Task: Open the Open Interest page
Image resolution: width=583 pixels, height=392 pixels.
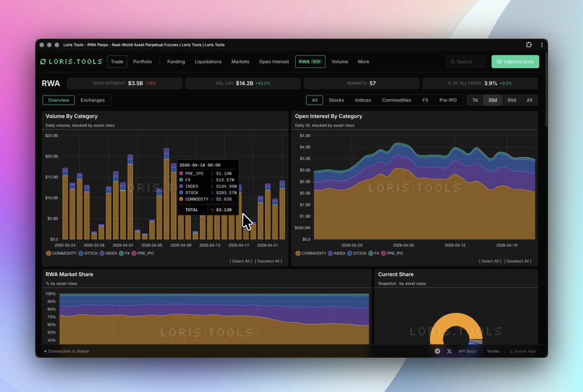Action: click(274, 62)
